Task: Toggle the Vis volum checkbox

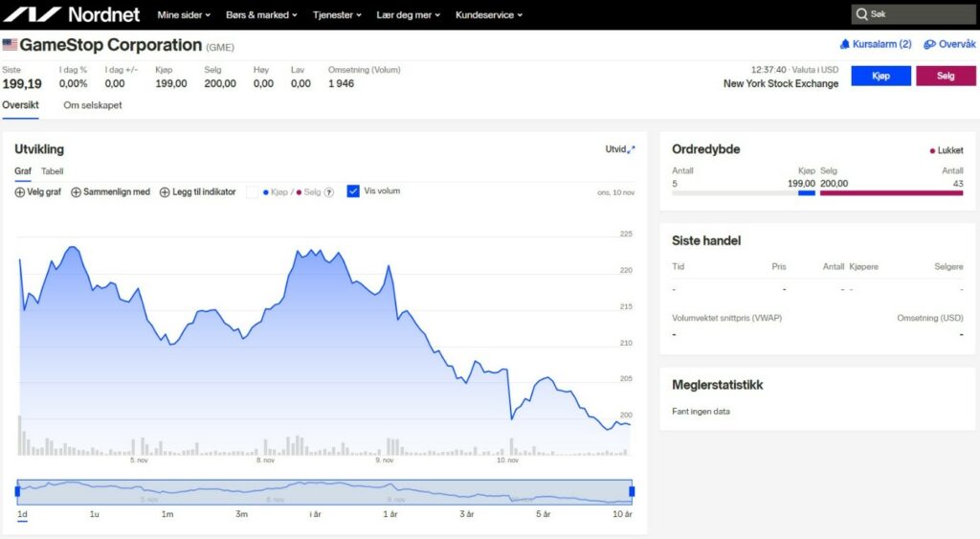Action: pyautogui.click(x=353, y=191)
